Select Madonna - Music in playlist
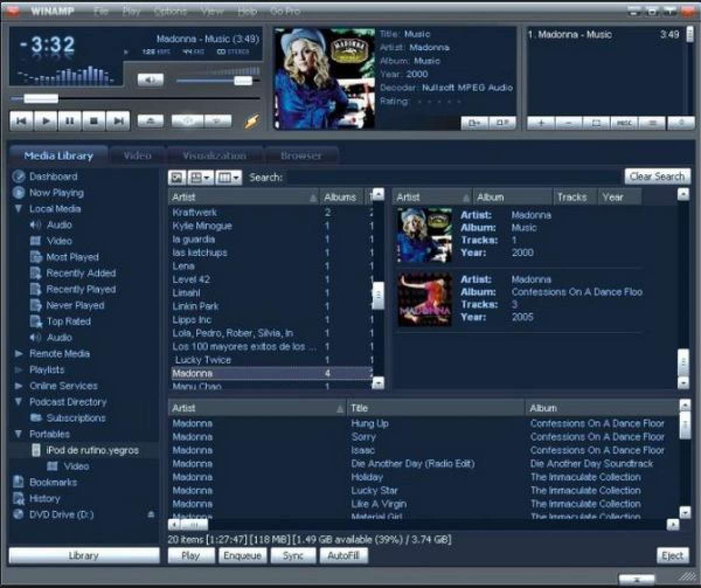Viewport: 701px width, 588px height. click(603, 34)
